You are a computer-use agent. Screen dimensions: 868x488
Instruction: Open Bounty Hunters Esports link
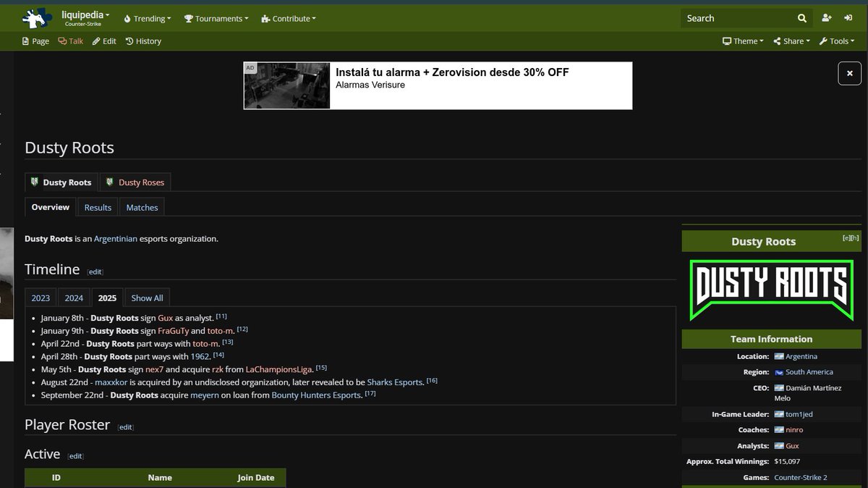tap(316, 395)
